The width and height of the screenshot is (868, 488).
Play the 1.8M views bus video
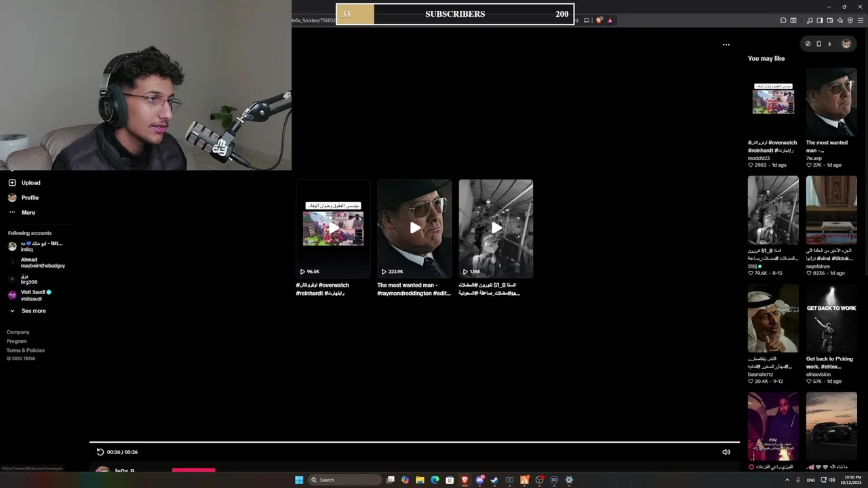click(496, 228)
